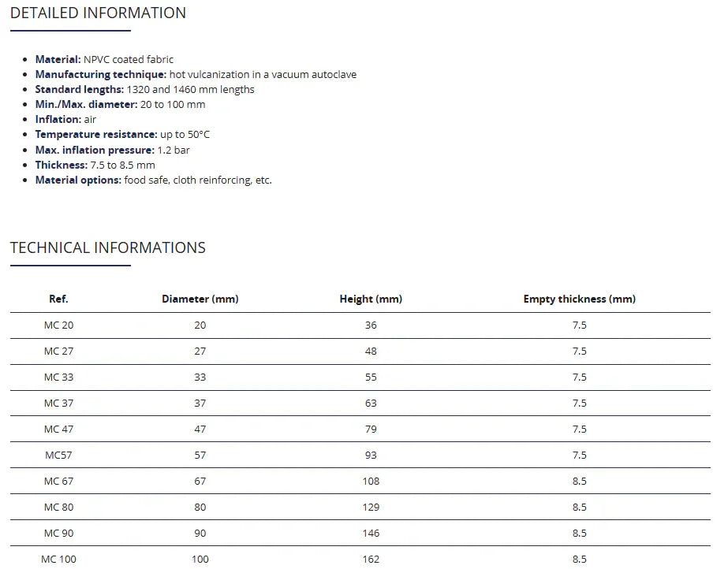Click the Manufacturing technique bullet label

click(100, 75)
